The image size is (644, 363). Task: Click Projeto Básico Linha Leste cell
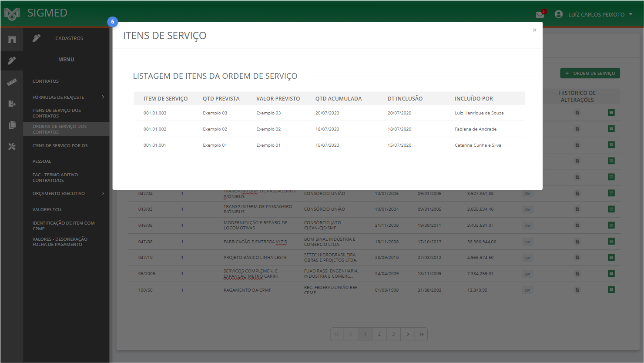(255, 257)
